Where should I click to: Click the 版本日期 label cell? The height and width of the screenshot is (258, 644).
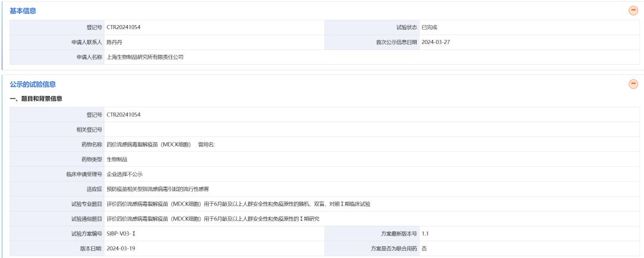pyautogui.click(x=57, y=248)
